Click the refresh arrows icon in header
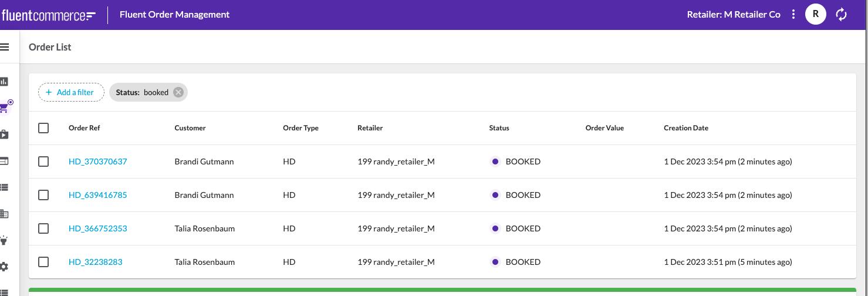 842,15
